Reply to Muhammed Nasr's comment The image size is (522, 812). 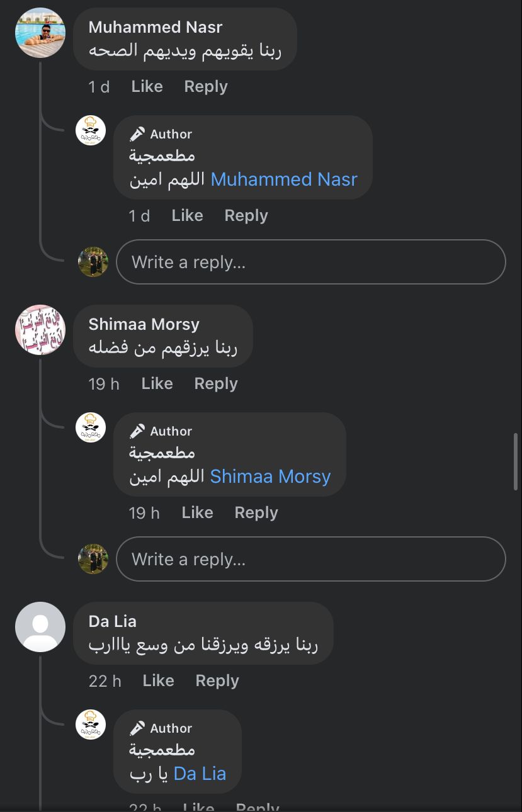point(205,87)
